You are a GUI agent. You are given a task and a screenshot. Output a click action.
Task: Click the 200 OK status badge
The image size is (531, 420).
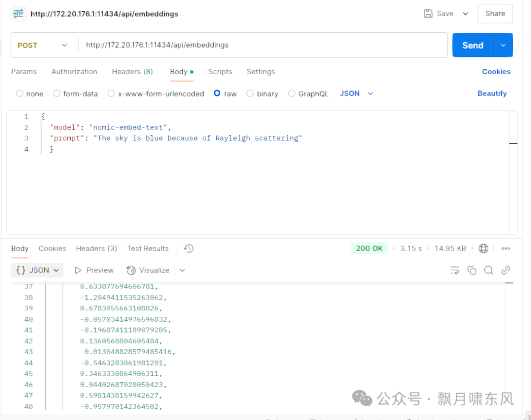click(369, 249)
